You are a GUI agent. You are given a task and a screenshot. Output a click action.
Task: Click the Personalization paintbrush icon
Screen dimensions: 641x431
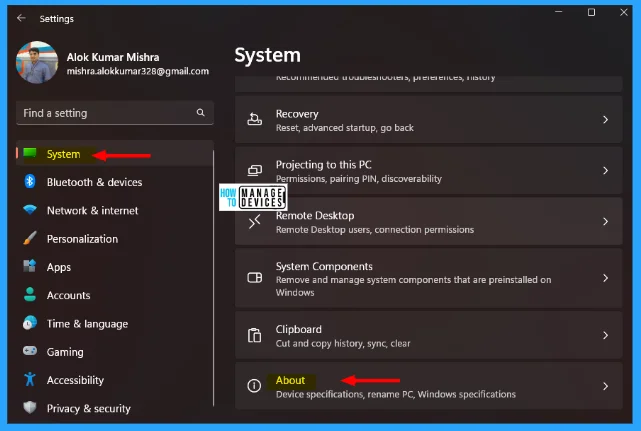30,238
